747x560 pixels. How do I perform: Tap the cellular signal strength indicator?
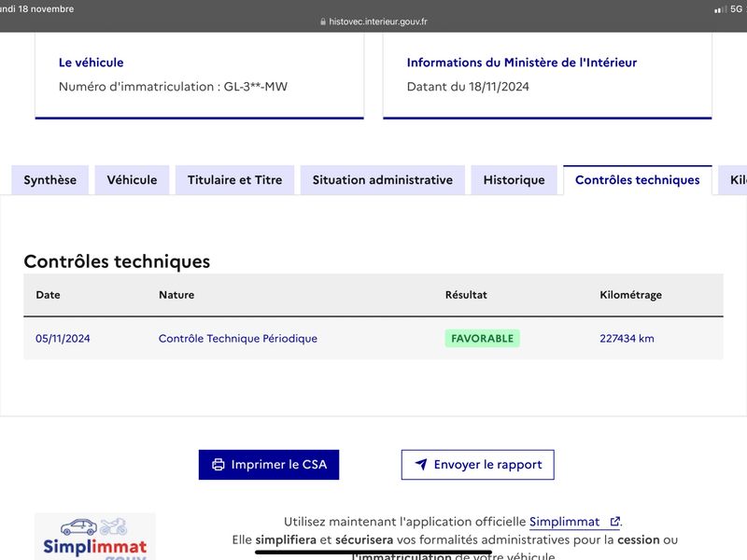[720, 9]
